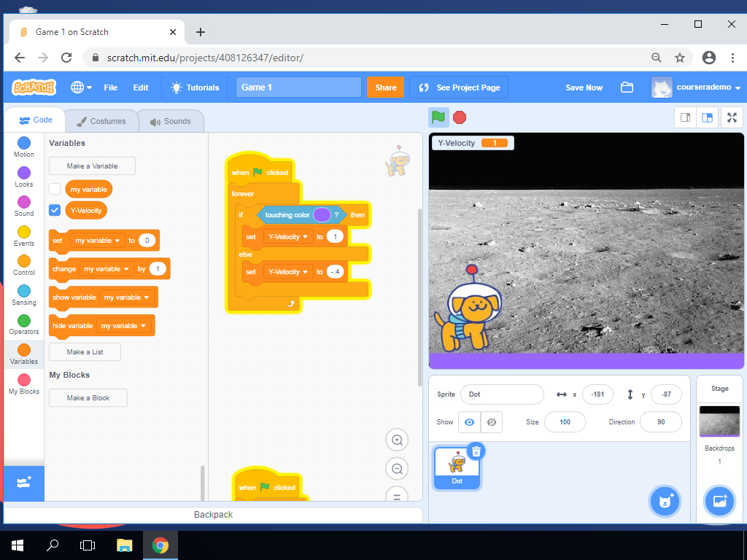747x560 pixels.
Task: Switch to large stage layout
Action: (707, 117)
